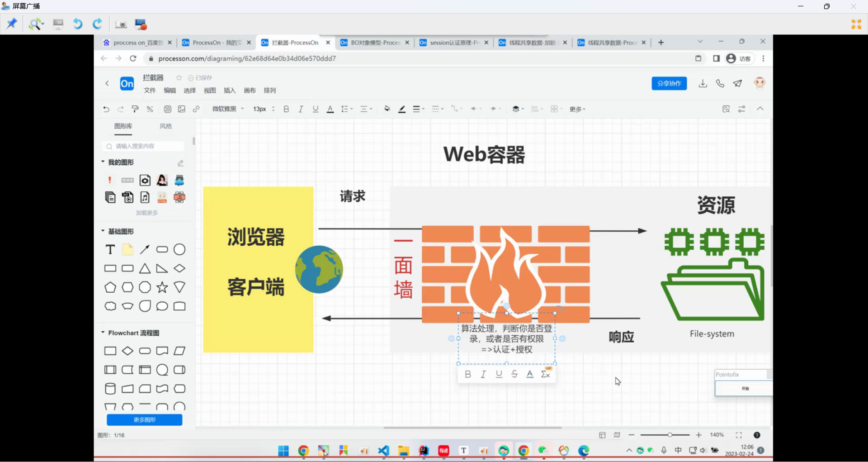Screen dimensions: 868x462
Task: Insert an image via toolbar icon
Action: (182, 109)
